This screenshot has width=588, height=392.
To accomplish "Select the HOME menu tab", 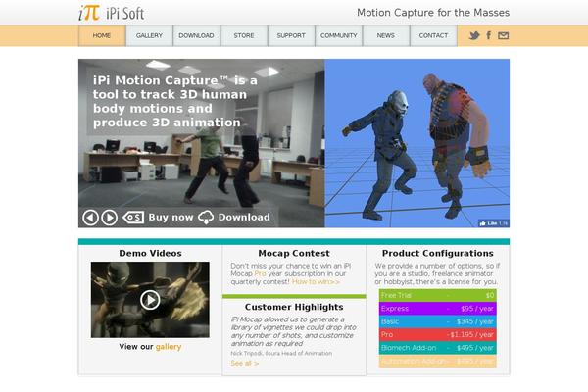I will pyautogui.click(x=102, y=35).
